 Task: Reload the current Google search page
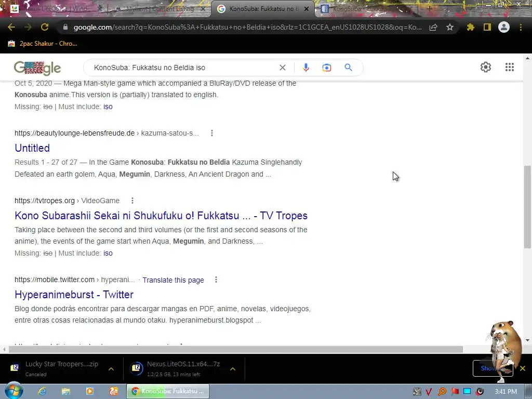[x=45, y=27]
